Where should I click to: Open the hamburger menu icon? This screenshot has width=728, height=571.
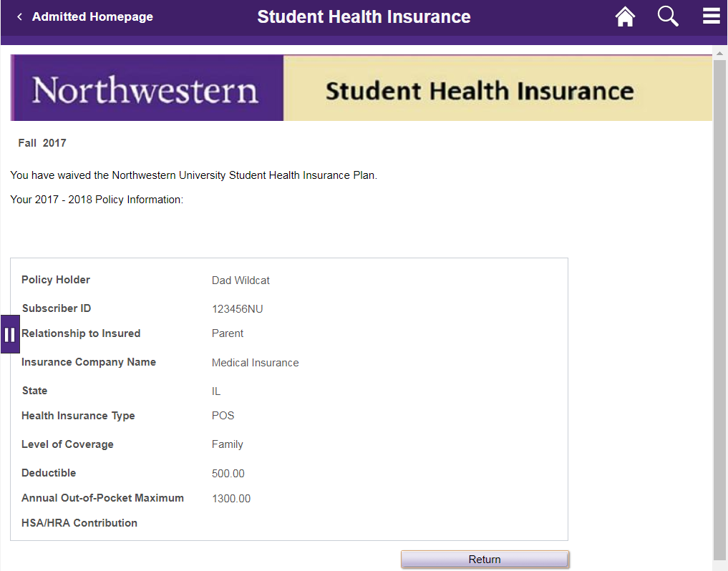[712, 16]
